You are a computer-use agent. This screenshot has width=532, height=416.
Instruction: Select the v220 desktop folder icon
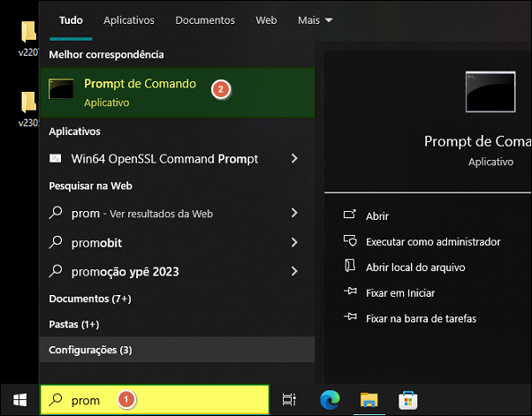[28, 32]
